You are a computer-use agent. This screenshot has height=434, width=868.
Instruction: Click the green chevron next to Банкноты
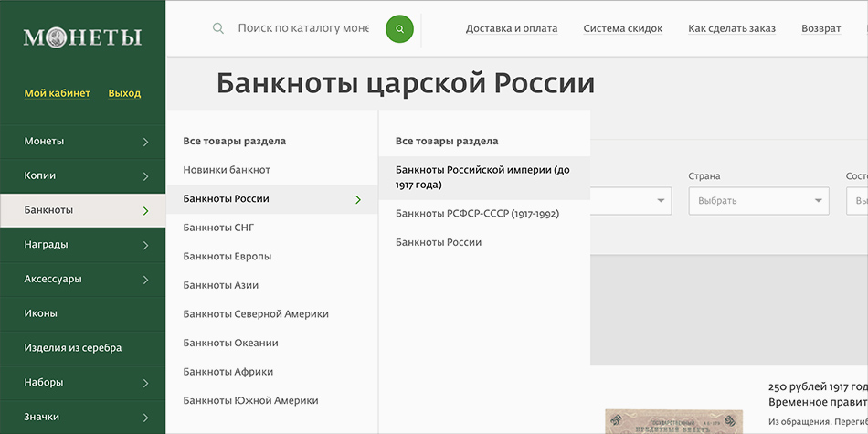coord(145,211)
